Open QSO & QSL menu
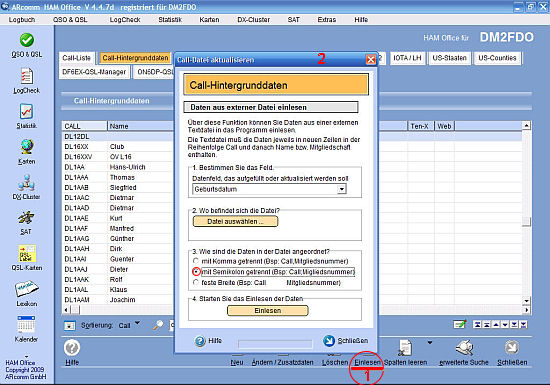 coord(70,20)
